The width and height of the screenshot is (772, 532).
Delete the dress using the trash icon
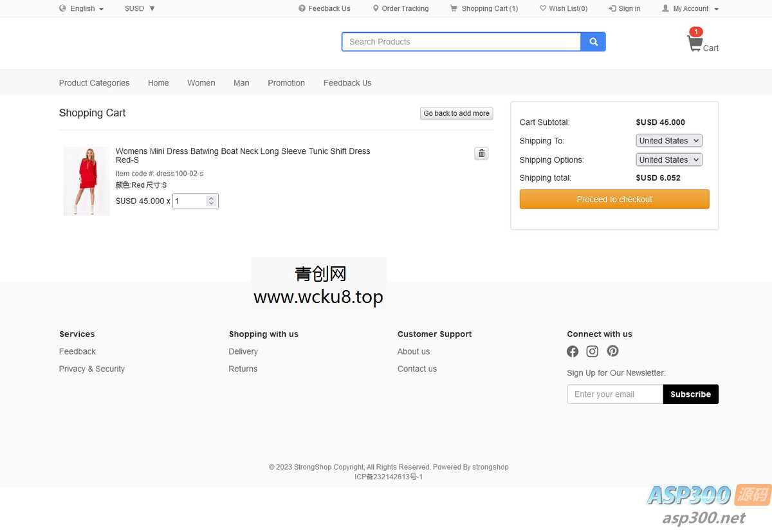(x=481, y=153)
